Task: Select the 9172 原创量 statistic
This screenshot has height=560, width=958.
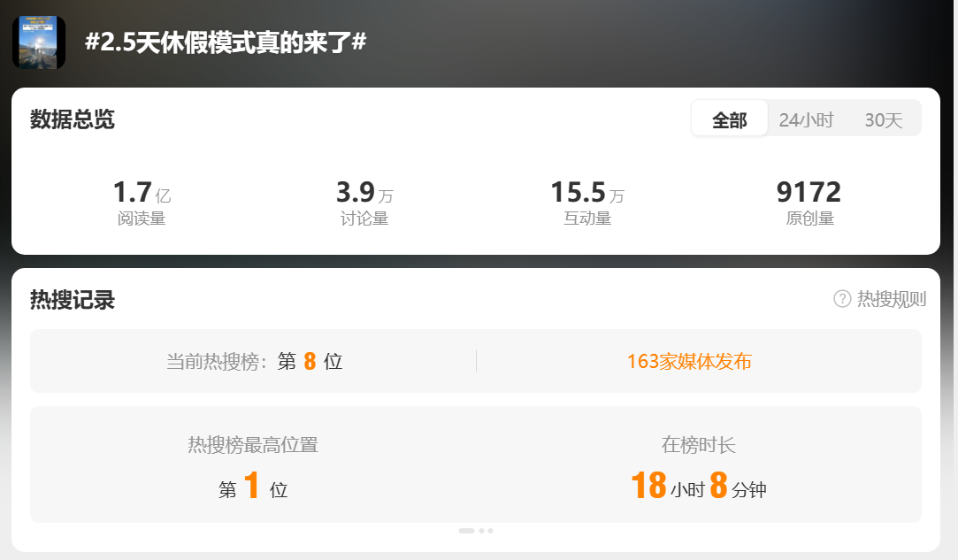Action: [x=809, y=203]
